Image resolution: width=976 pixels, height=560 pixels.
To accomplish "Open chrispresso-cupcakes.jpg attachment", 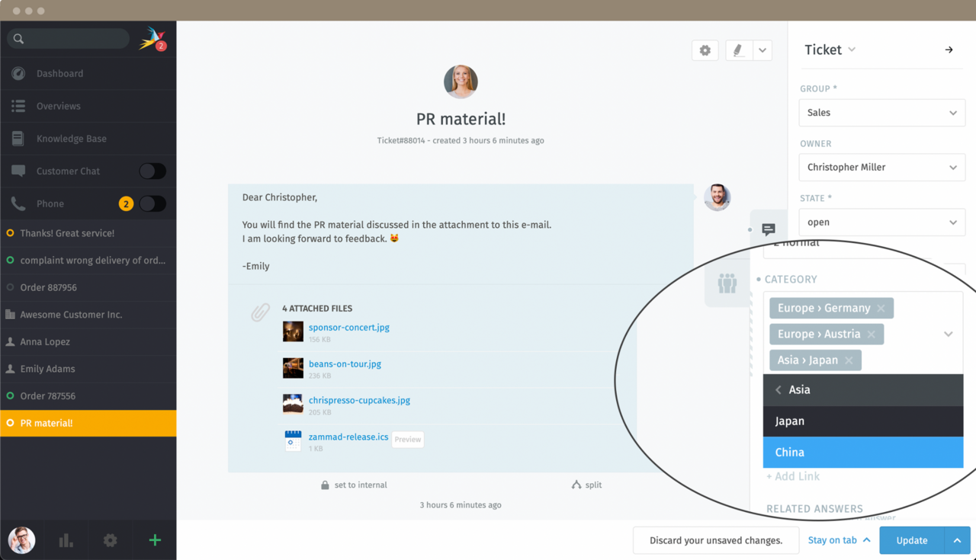I will point(359,400).
